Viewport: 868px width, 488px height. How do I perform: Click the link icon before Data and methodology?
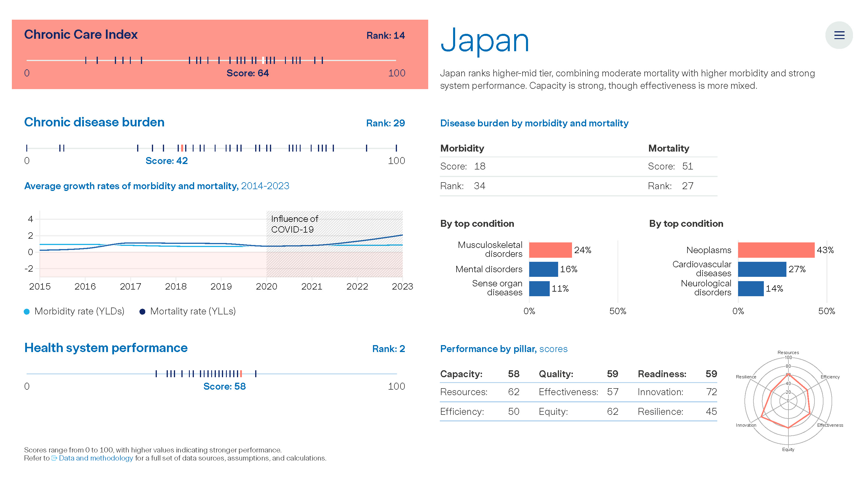click(x=54, y=458)
